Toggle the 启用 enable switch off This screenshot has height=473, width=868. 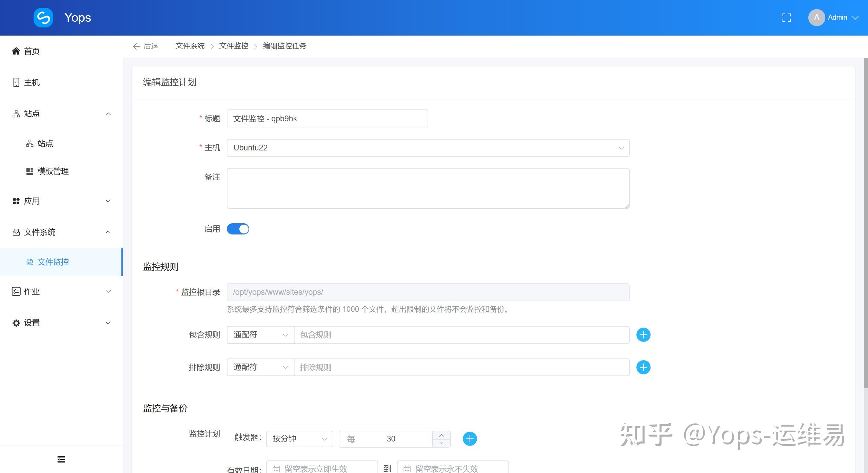pos(238,229)
